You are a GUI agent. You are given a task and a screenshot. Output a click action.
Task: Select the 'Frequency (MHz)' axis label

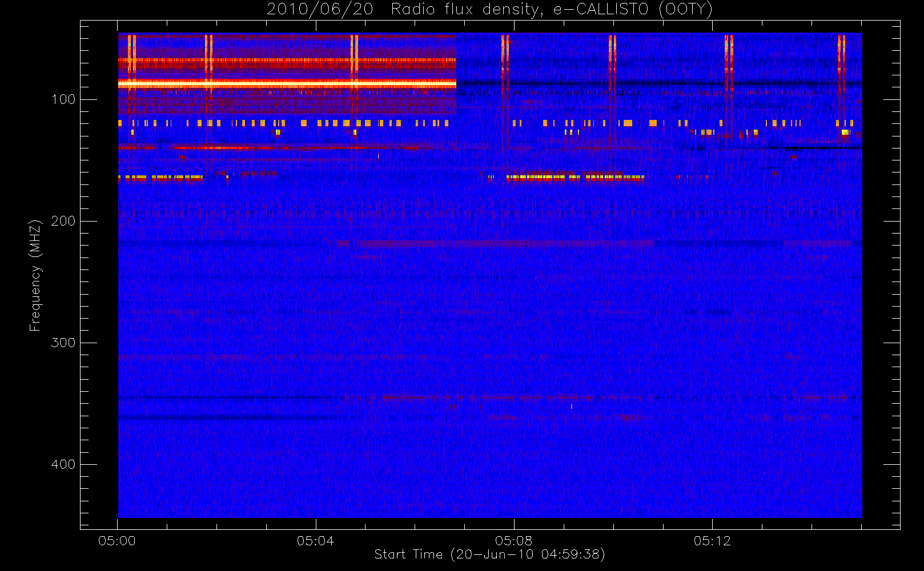click(x=35, y=275)
